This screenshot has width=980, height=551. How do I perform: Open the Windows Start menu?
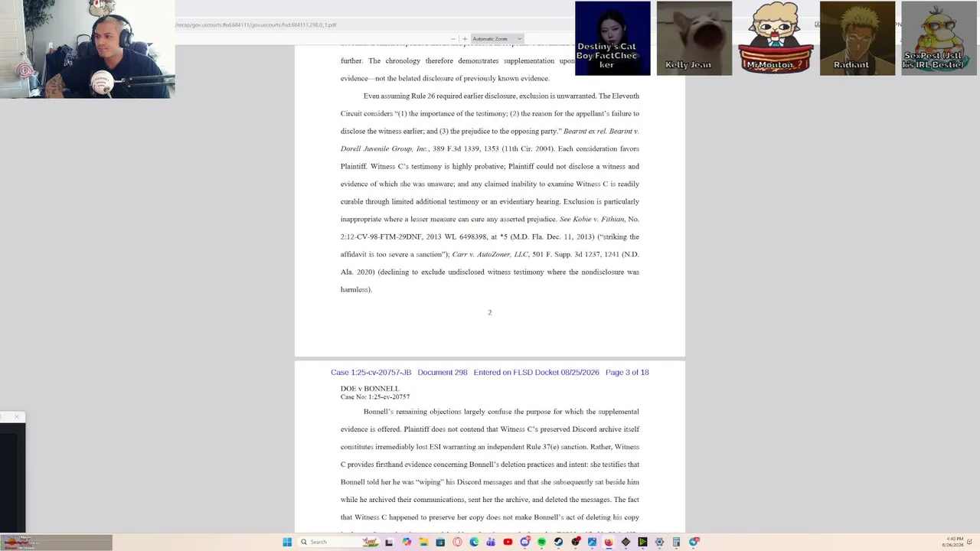[287, 542]
